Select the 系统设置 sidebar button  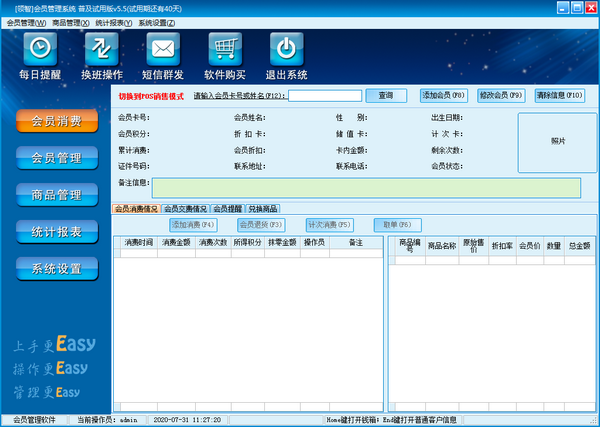click(x=57, y=269)
